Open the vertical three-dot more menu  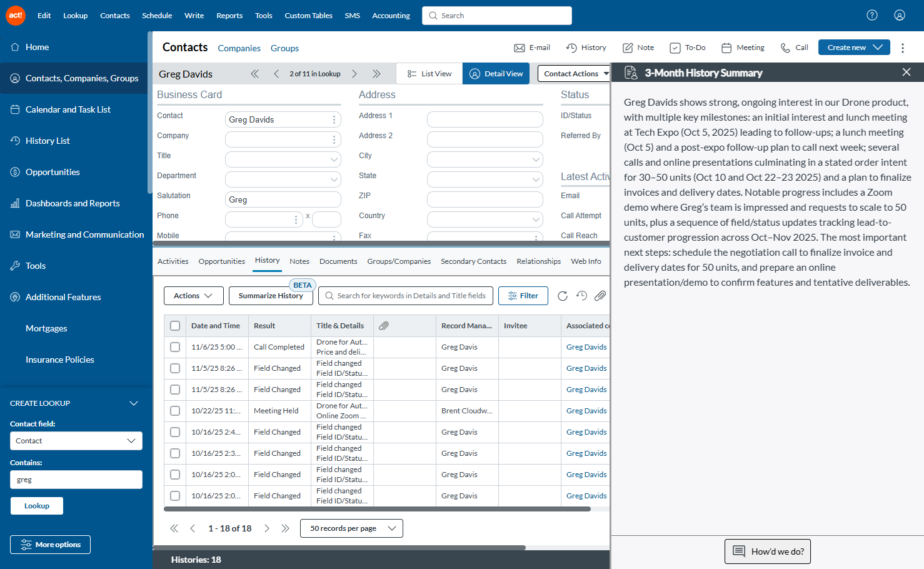pyautogui.click(x=903, y=48)
